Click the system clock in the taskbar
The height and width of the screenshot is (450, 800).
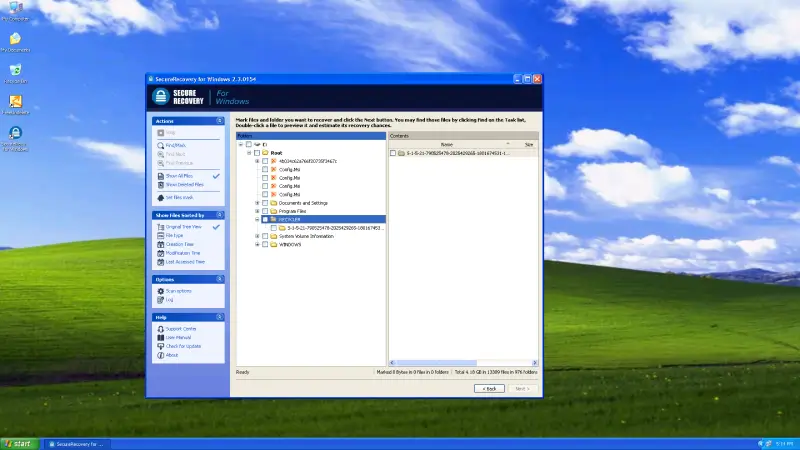(x=784, y=444)
